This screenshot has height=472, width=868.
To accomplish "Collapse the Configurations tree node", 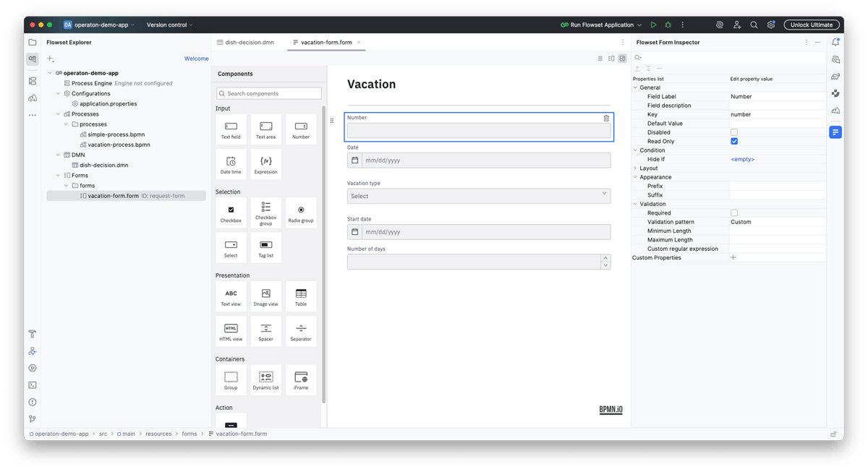I will [59, 93].
